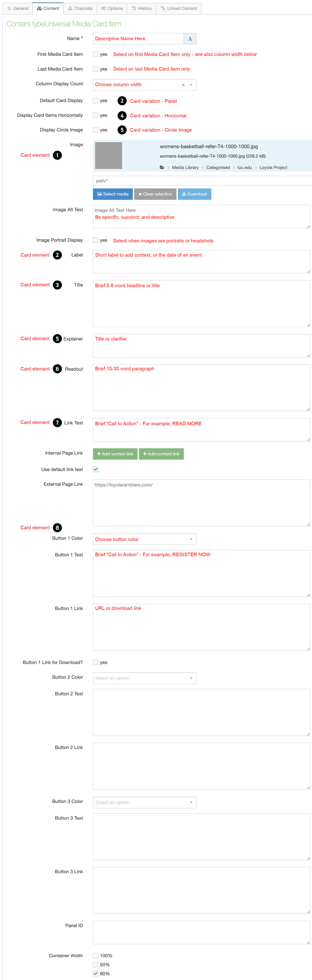
Task: Click the language 'A' icon beside Name field
Action: tap(190, 39)
